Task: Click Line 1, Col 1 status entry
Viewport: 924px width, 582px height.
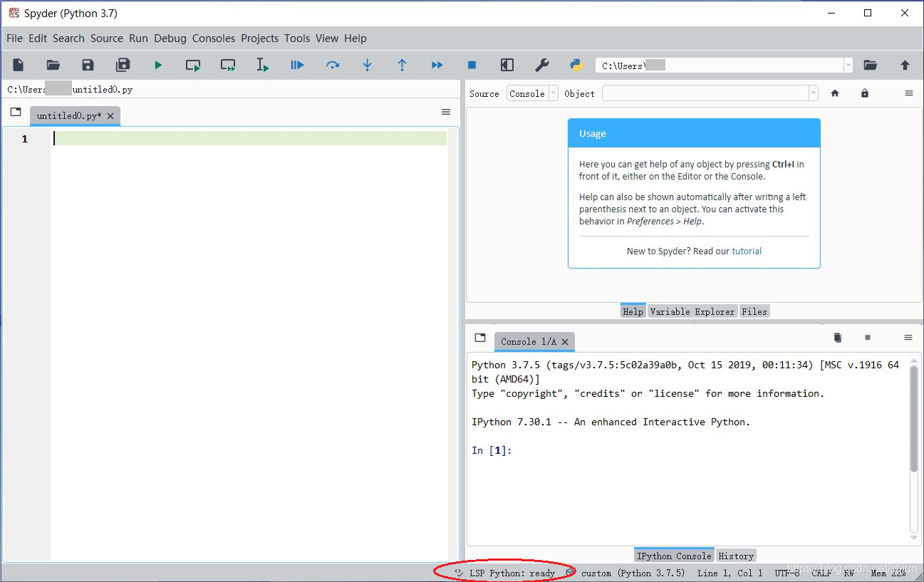Action: point(730,573)
